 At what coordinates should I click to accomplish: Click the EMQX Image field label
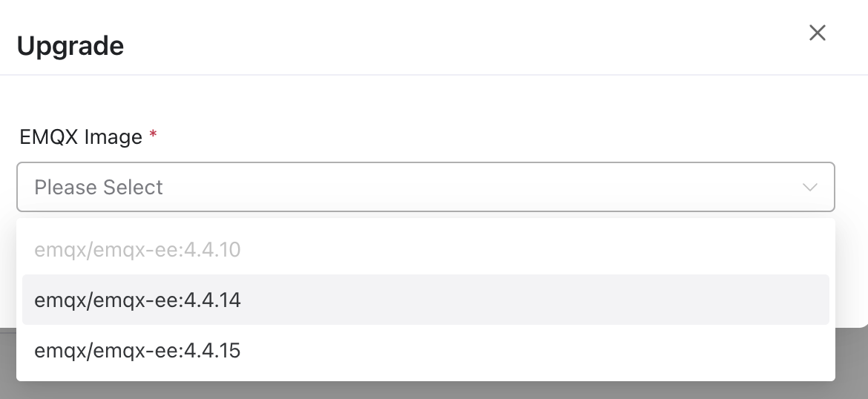click(81, 137)
